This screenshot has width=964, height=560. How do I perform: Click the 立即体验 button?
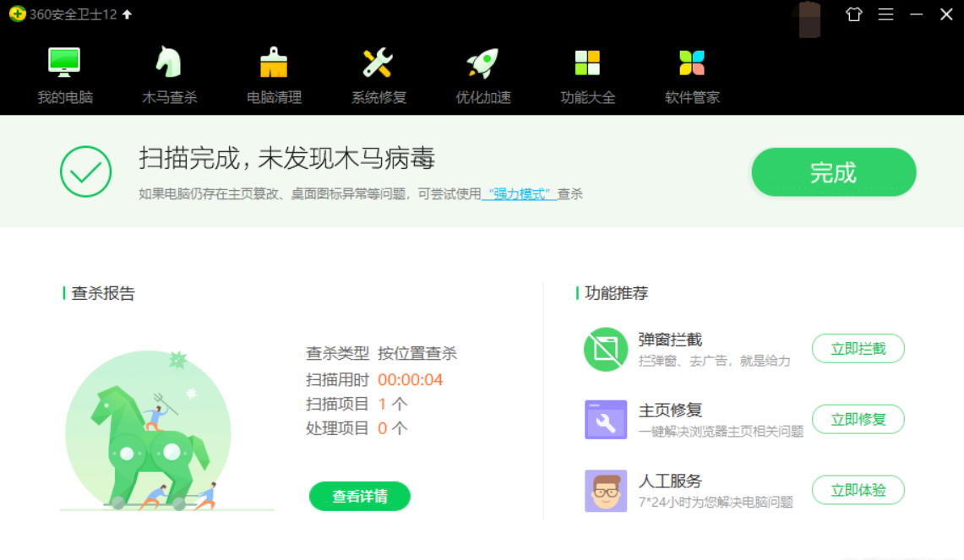click(x=858, y=490)
